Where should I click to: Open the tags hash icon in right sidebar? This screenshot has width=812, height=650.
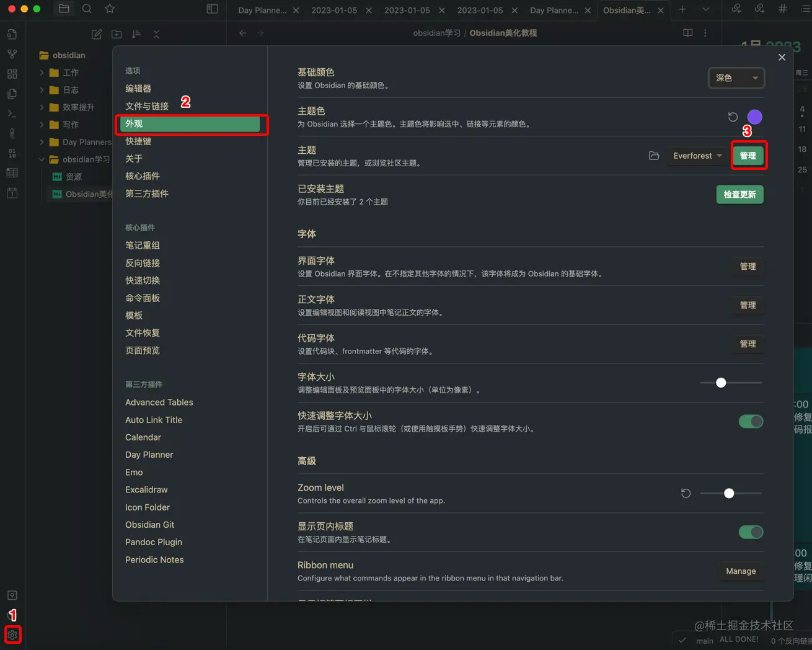(x=783, y=9)
